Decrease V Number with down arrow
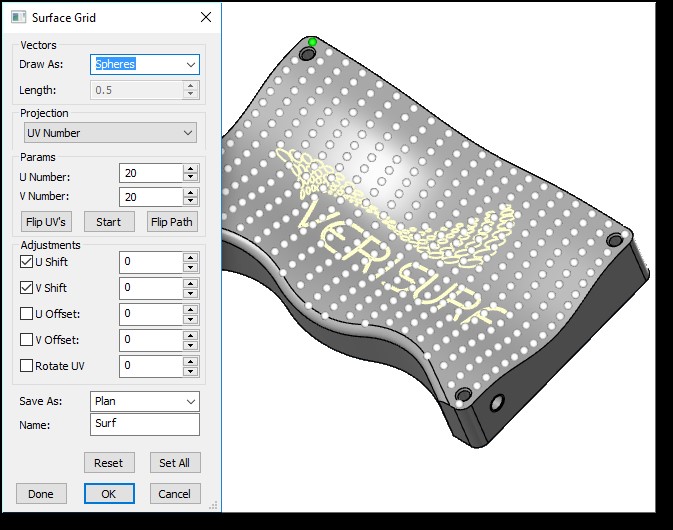 coord(191,202)
